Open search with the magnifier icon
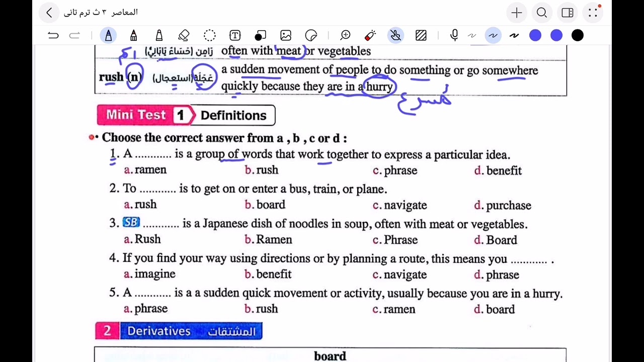Viewport: 644px width, 362px height. (542, 13)
